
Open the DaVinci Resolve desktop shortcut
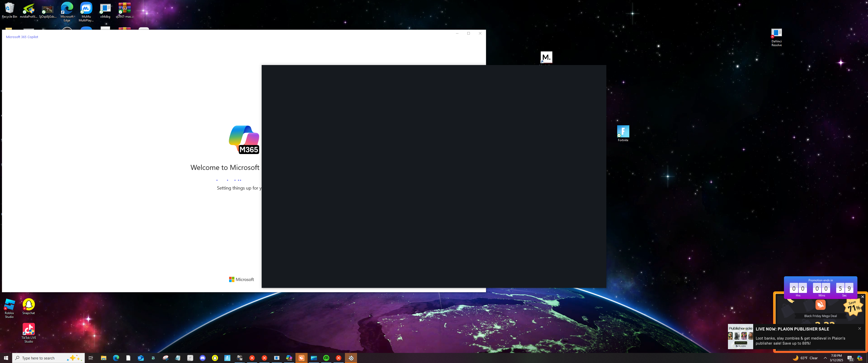[776, 37]
